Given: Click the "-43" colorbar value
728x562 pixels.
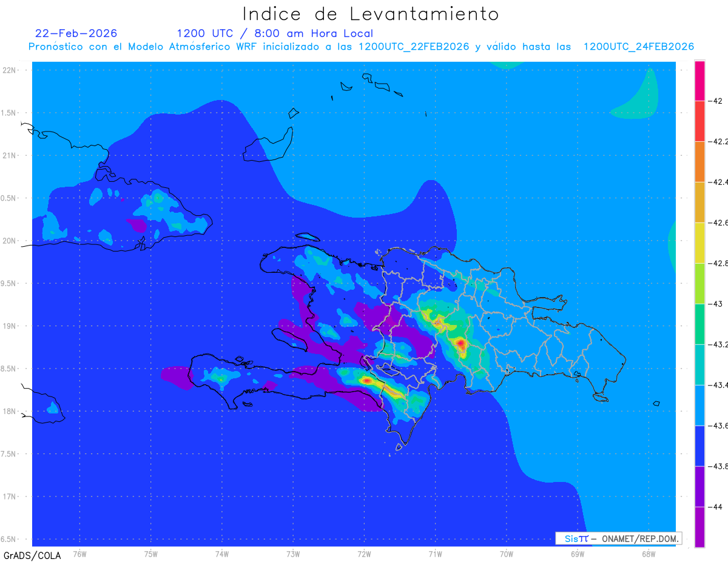Looking at the screenshot, I should [x=716, y=304].
